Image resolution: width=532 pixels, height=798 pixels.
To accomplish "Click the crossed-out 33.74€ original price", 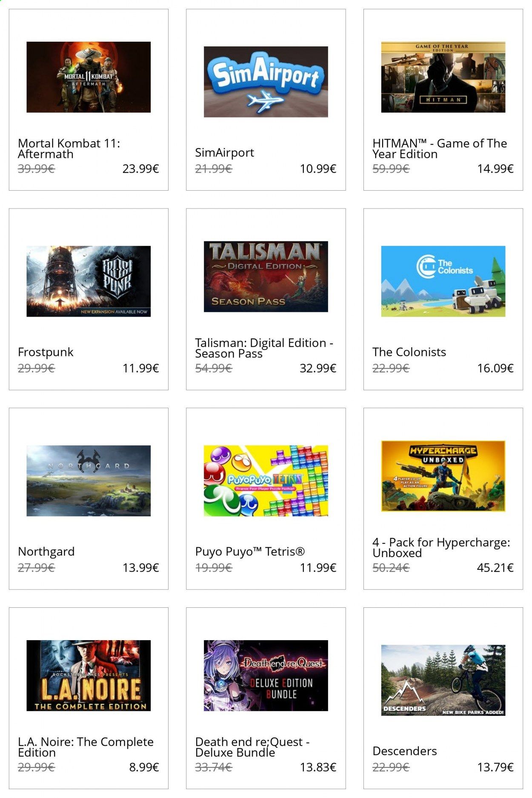I will click(x=214, y=767).
